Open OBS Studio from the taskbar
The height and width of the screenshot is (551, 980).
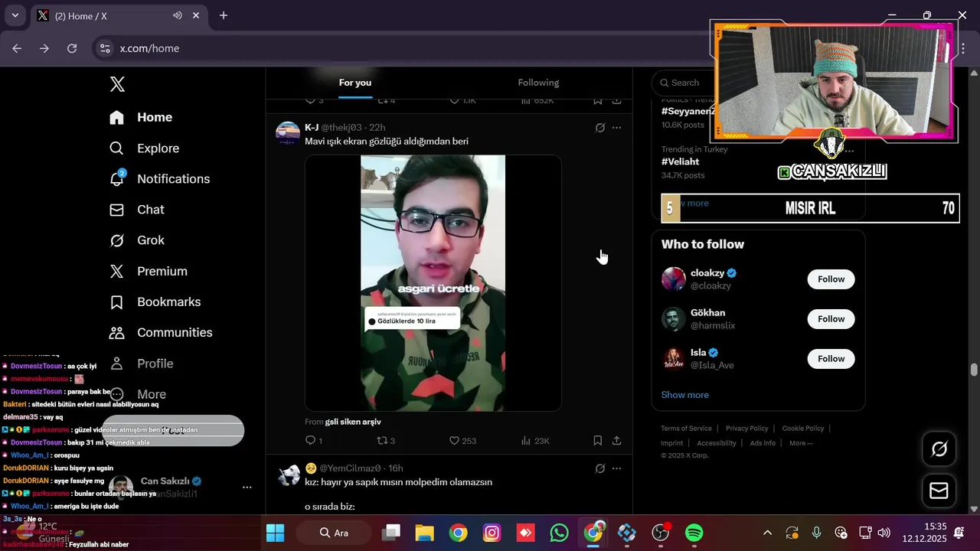point(661,533)
